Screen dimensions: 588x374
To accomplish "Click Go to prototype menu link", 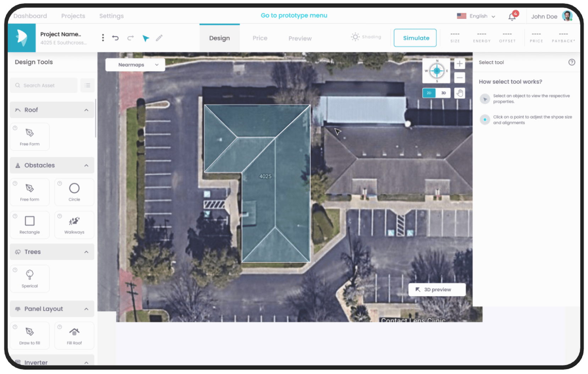I will (x=294, y=15).
